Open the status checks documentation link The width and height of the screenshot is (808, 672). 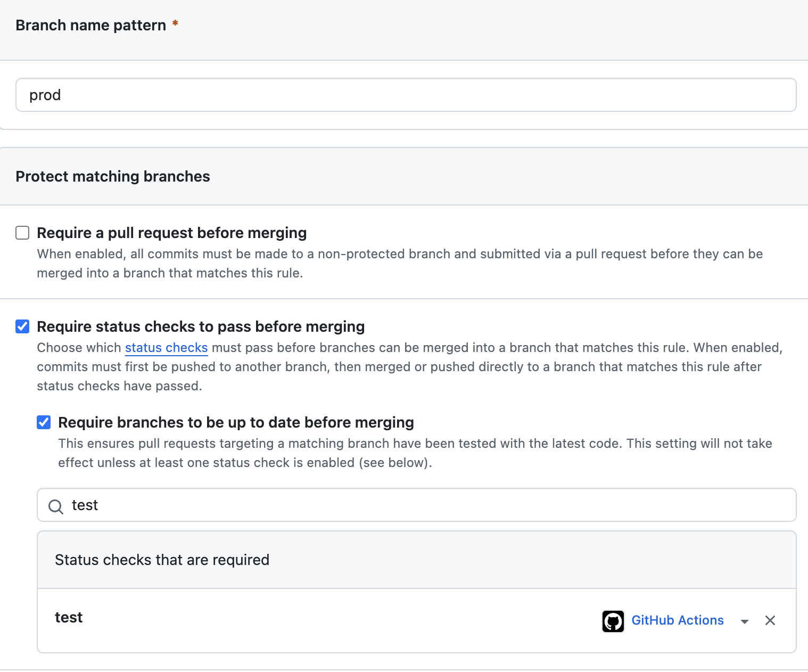[166, 348]
